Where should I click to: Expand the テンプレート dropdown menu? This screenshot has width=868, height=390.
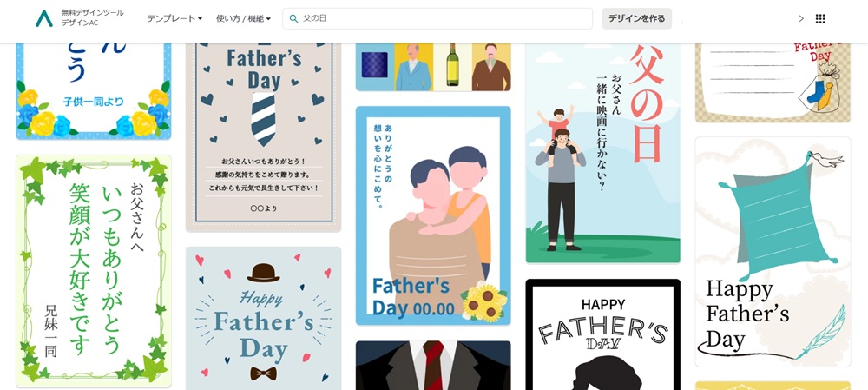174,19
